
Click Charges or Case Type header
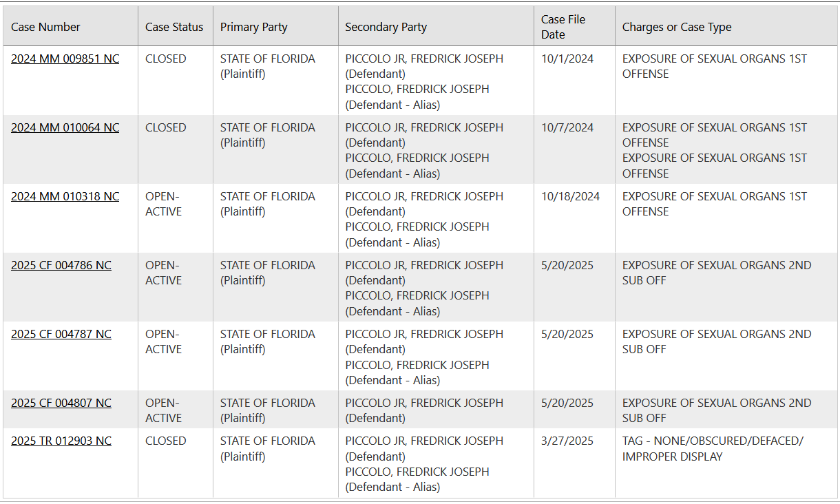tap(677, 28)
